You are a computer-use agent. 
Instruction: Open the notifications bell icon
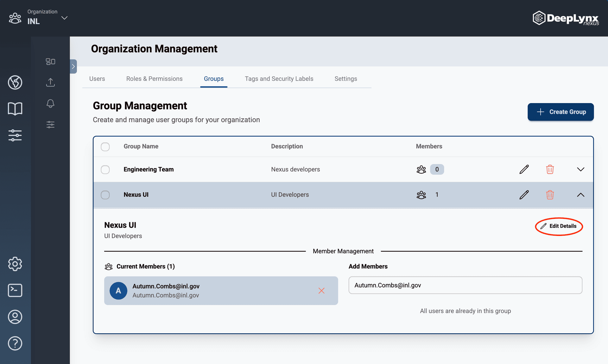point(50,103)
